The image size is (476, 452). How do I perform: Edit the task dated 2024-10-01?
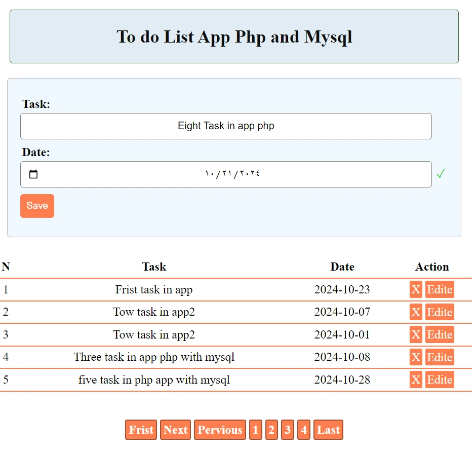(x=440, y=334)
